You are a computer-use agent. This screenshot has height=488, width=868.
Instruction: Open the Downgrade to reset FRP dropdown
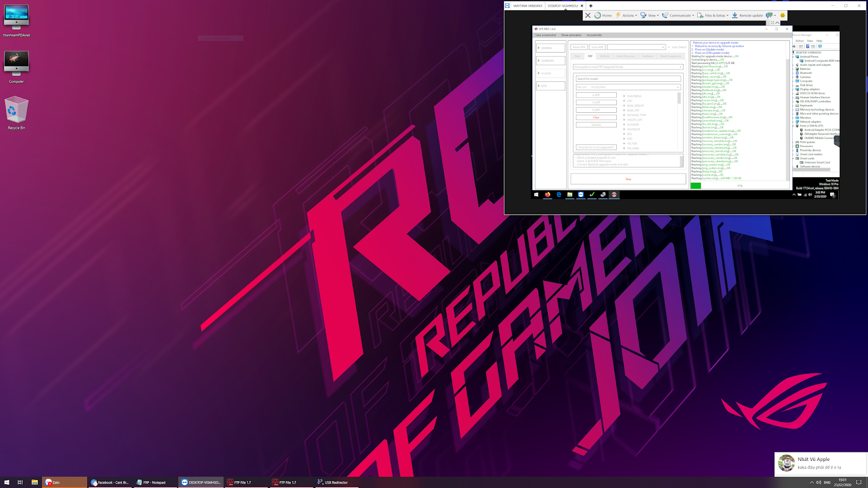[x=628, y=67]
